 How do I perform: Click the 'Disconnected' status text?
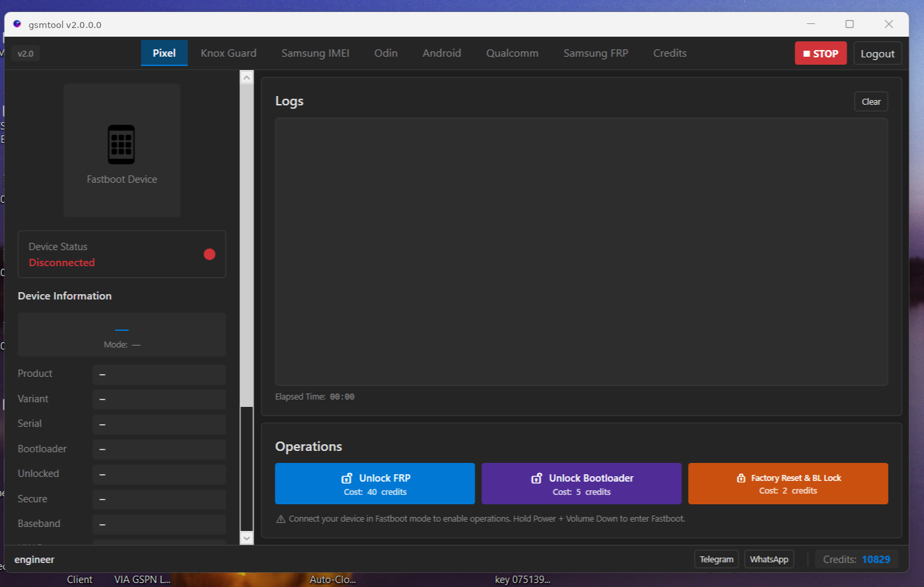pos(61,263)
